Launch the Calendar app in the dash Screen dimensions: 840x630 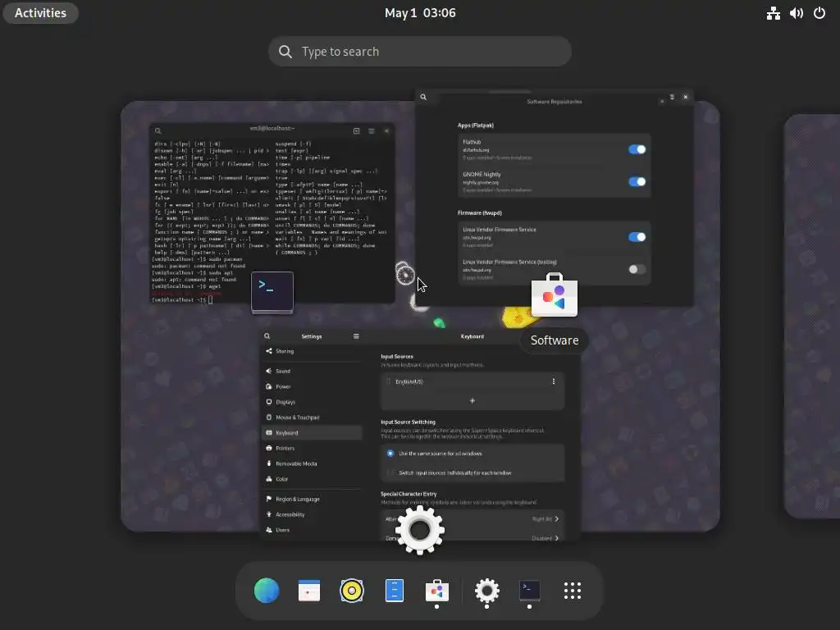(x=309, y=591)
